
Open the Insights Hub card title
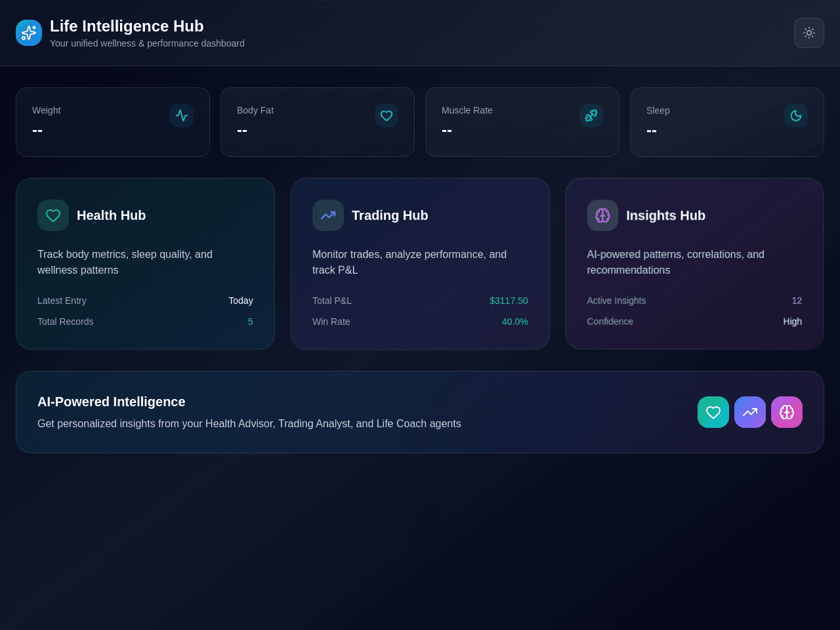pos(665,215)
